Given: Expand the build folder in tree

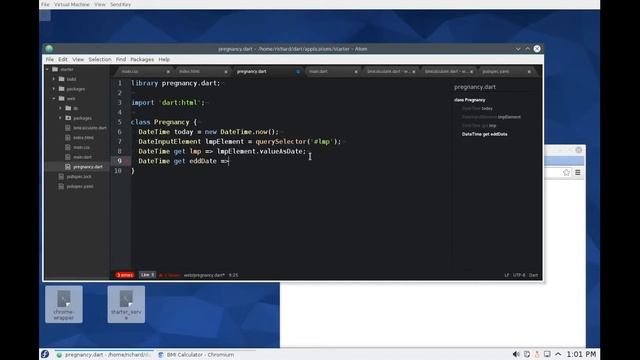Looking at the screenshot, I should point(54,79).
